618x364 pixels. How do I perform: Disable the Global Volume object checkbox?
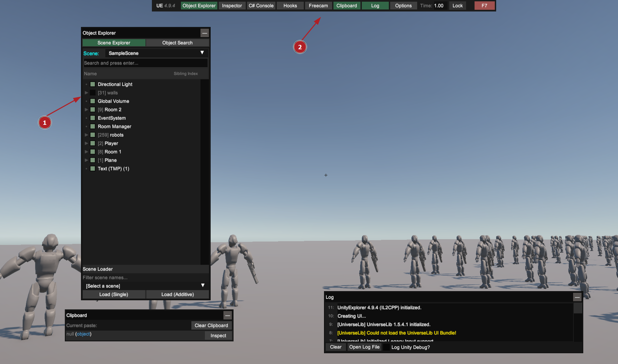92,101
